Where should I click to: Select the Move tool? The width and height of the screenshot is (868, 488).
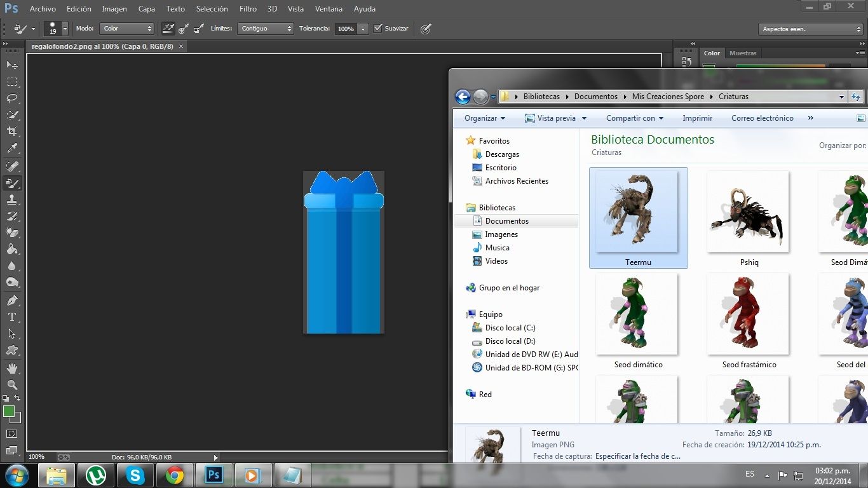(x=12, y=65)
